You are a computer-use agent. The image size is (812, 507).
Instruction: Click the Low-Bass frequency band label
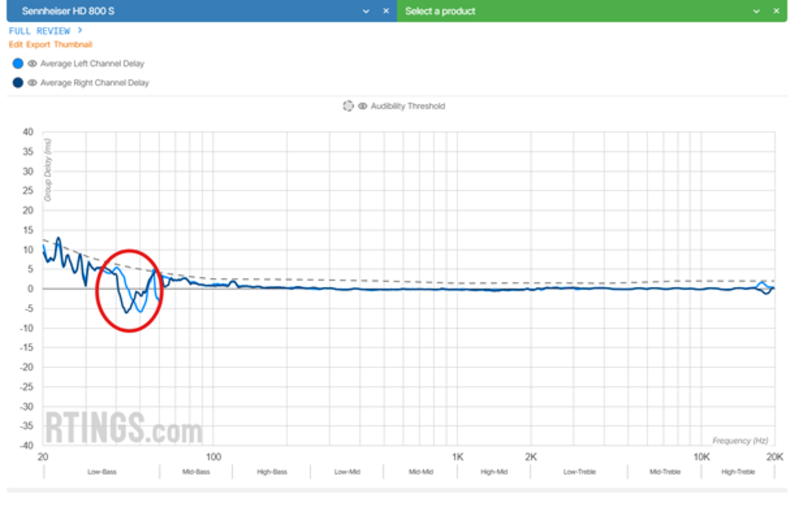[x=102, y=472]
